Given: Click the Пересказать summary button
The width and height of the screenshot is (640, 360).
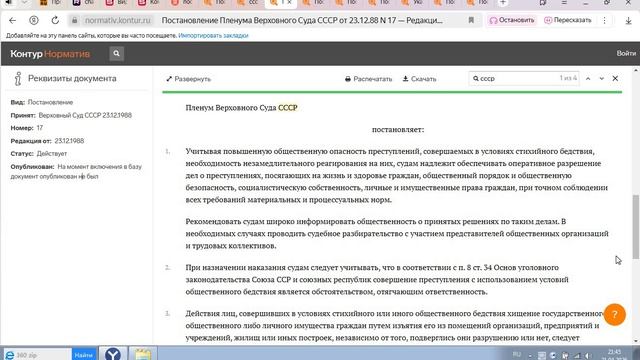Looking at the screenshot, I should click(x=568, y=20).
